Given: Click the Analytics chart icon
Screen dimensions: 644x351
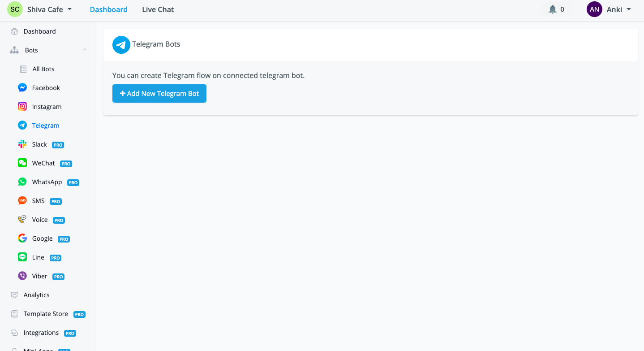Looking at the screenshot, I should [14, 295].
